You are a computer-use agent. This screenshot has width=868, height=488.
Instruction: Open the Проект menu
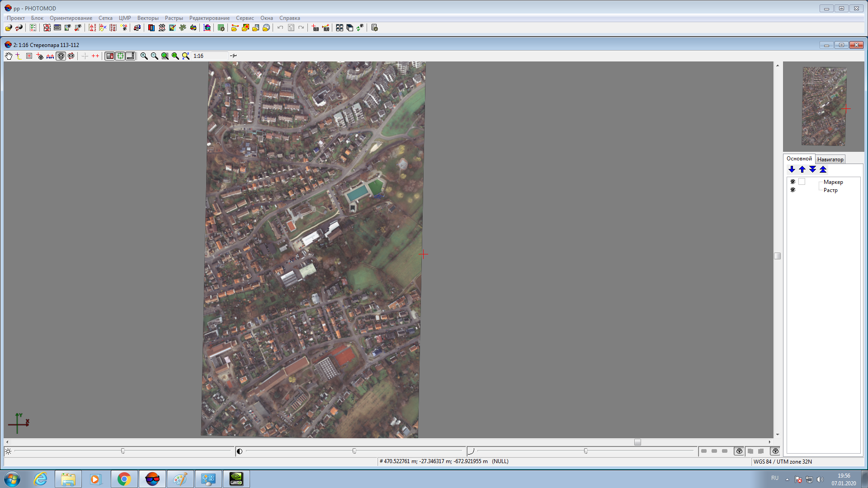[x=16, y=18]
